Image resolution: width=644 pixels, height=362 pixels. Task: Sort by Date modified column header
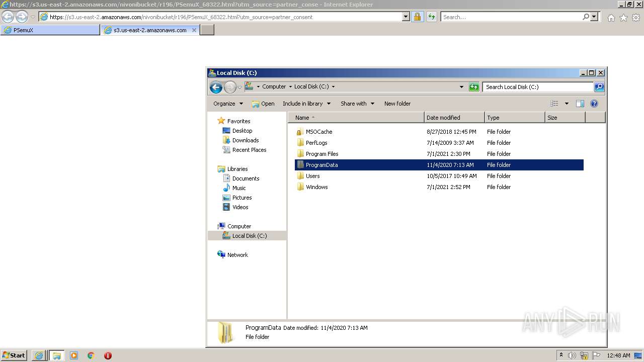(454, 118)
